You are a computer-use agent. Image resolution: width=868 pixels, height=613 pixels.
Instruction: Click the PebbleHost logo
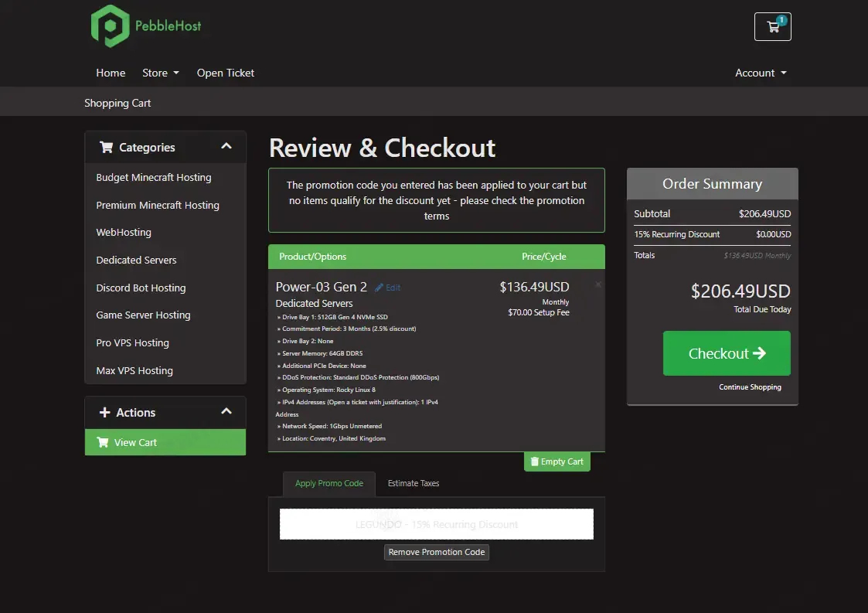146,26
